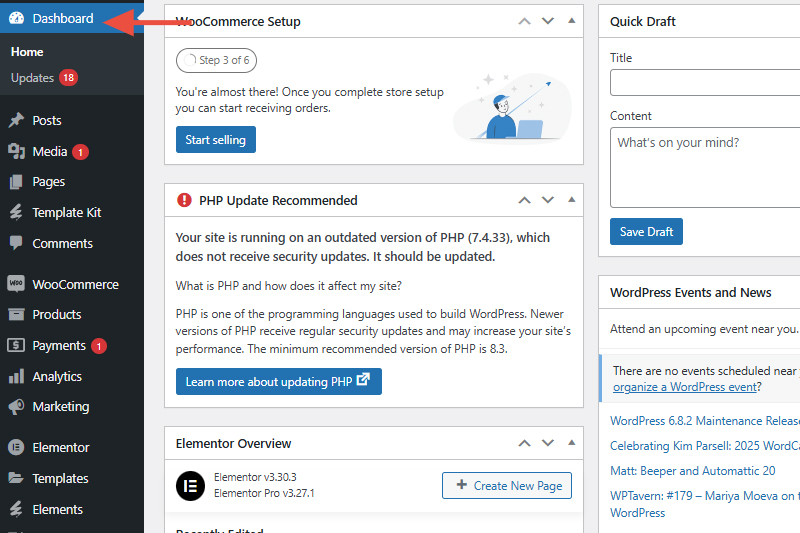This screenshot has width=800, height=533.
Task: Click the Dashboard gauge icon
Action: pos(16,18)
